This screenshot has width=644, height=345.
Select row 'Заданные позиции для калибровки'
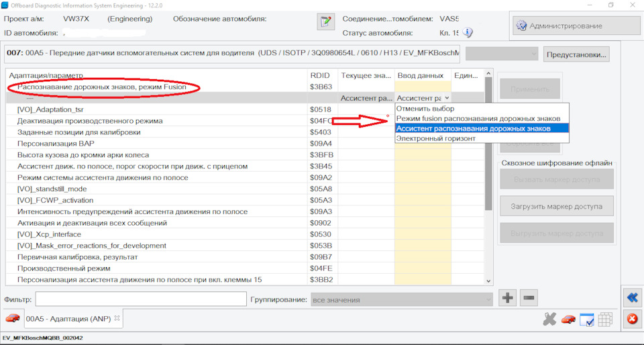[245, 132]
